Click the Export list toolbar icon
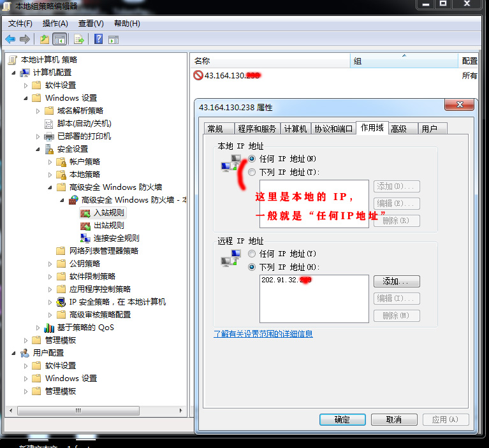The width and height of the screenshot is (489, 448). point(79,40)
